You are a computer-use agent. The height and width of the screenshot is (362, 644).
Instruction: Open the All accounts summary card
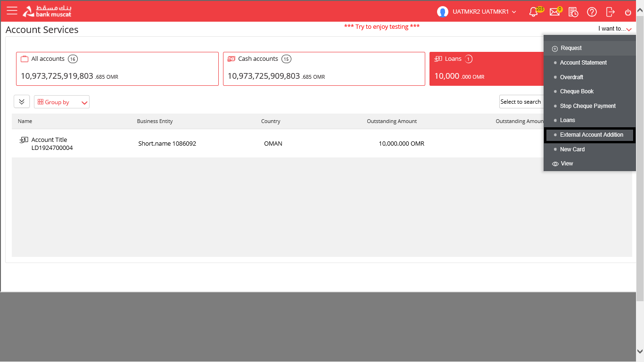(x=117, y=69)
